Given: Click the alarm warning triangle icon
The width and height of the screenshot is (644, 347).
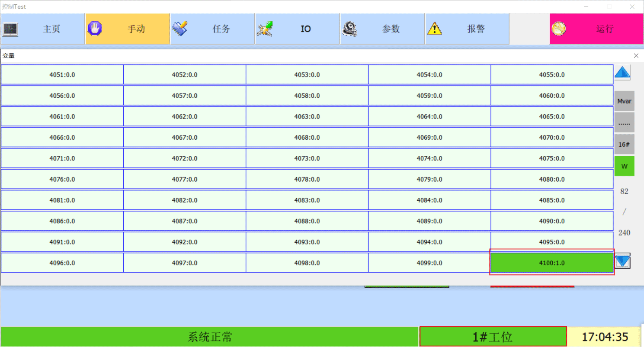Looking at the screenshot, I should point(434,29).
